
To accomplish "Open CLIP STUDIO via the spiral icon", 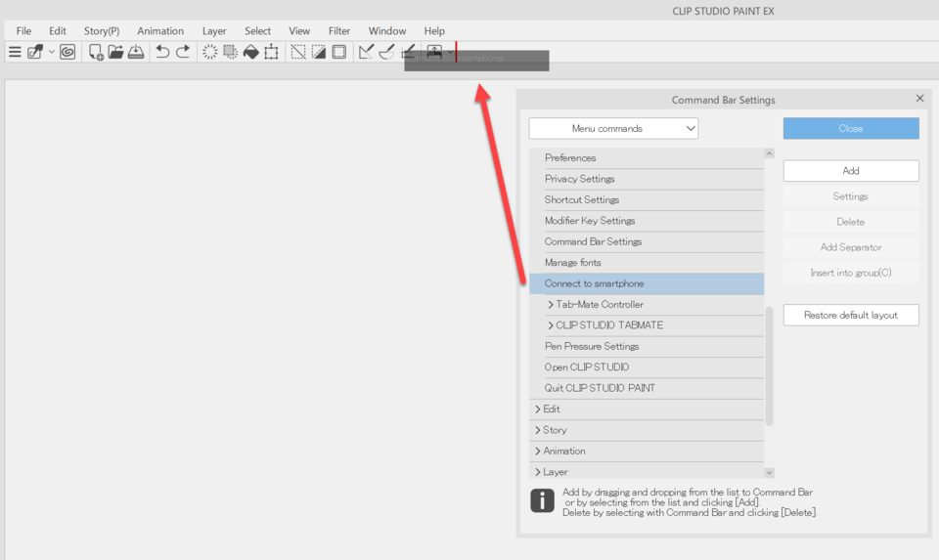I will tap(67, 52).
